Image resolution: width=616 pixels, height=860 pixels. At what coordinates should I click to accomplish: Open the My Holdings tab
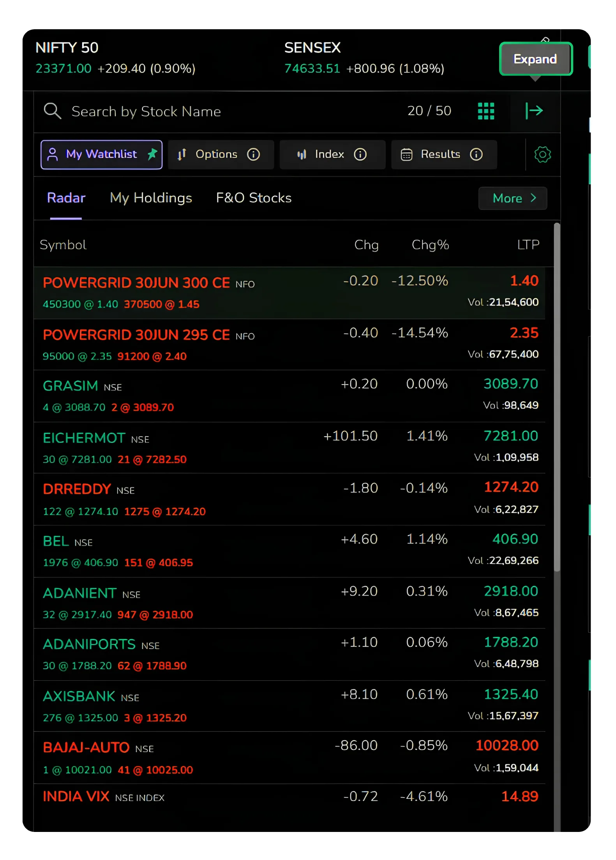click(151, 198)
